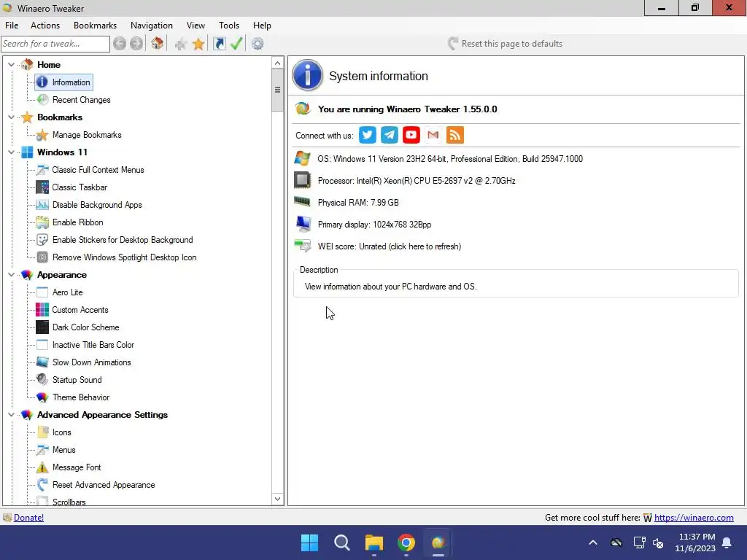Image resolution: width=747 pixels, height=560 pixels.
Task: Open the Navigation menu
Action: pyautogui.click(x=152, y=26)
